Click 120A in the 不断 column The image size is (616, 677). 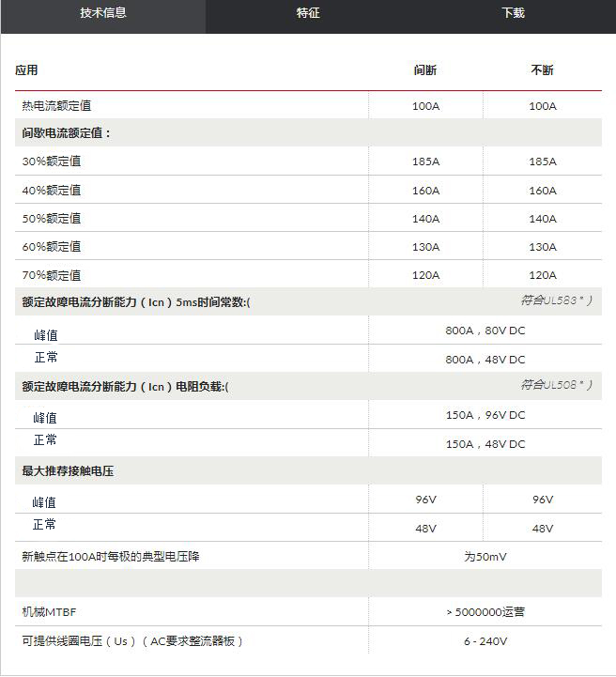point(542,275)
